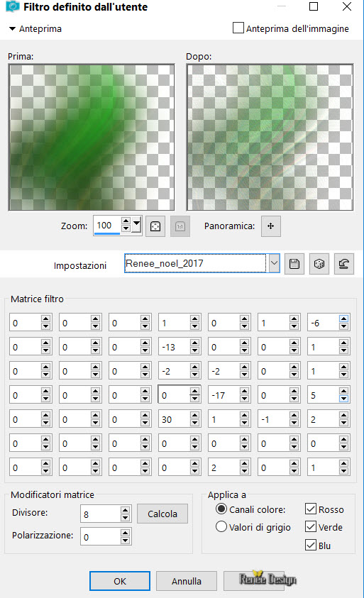The height and width of the screenshot is (598, 364).
Task: Click the reset to default arrow icon
Action: tap(343, 264)
